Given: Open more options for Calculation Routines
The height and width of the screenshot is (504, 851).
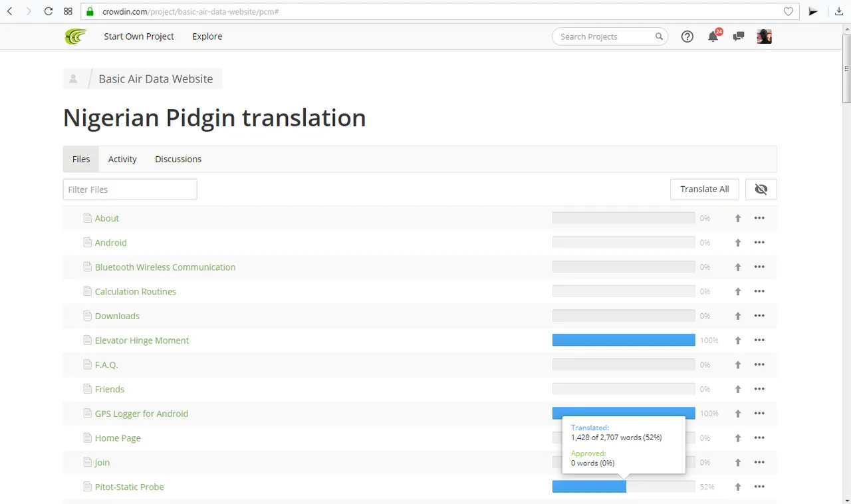Looking at the screenshot, I should 759,291.
